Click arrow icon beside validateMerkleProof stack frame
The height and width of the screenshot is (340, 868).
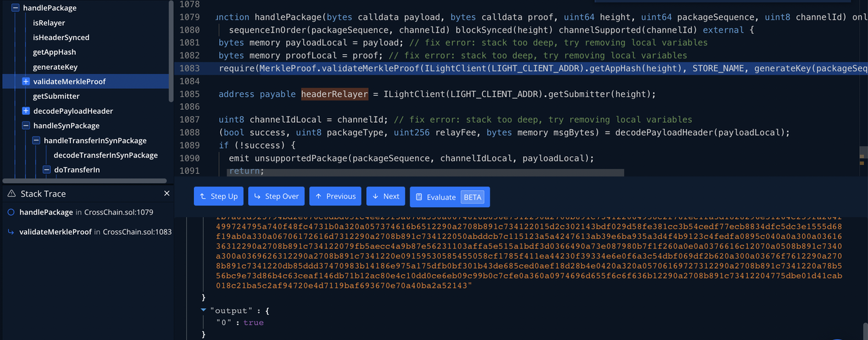pyautogui.click(x=11, y=232)
